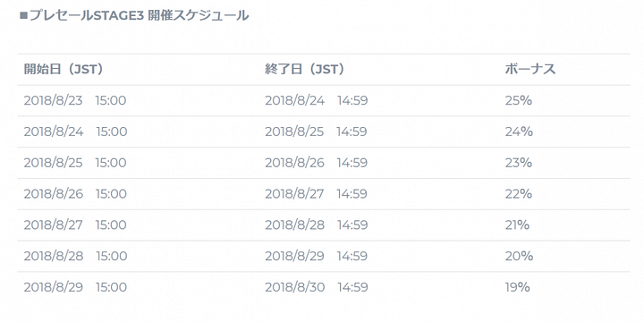Click end date 2018/8/24 14:59
Viewport: 644px width, 322px height.
(317, 100)
